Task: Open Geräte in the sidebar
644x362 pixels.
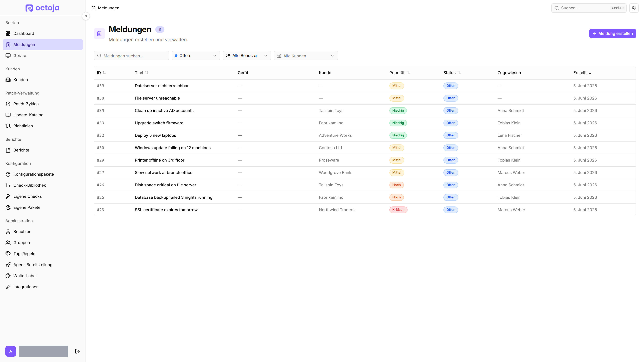Action: point(43,55)
